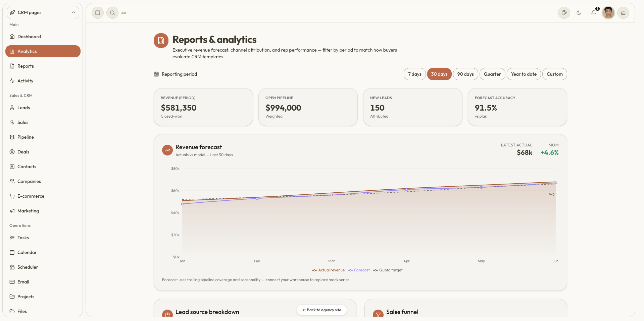
Task: Click the Files folder icon
Action: (12, 311)
